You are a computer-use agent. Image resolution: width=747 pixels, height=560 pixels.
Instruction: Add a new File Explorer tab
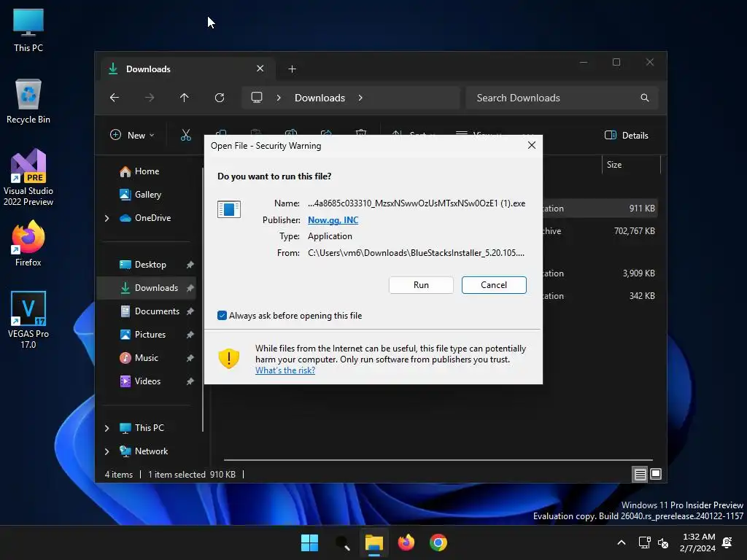click(x=292, y=69)
